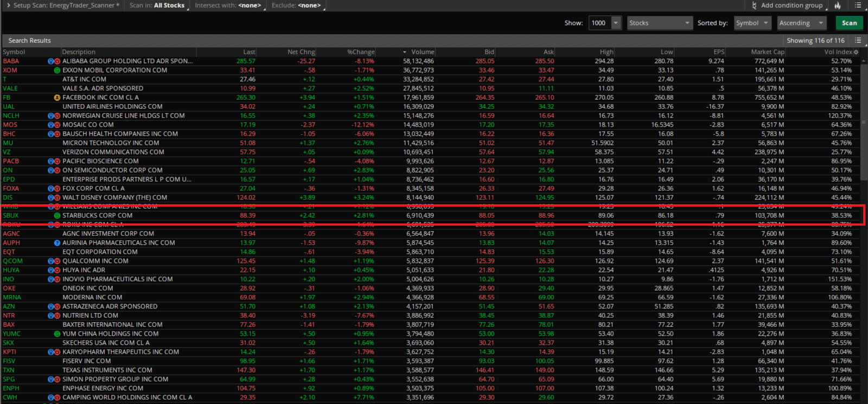Click the green S icon in XOM row
The height and width of the screenshot is (404, 868).
click(57, 70)
